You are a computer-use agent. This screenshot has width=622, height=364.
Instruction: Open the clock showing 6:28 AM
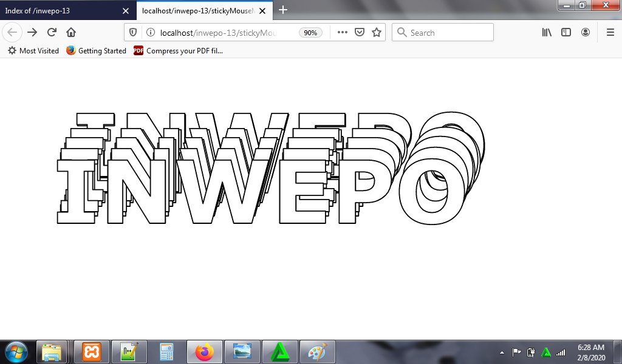(x=590, y=352)
